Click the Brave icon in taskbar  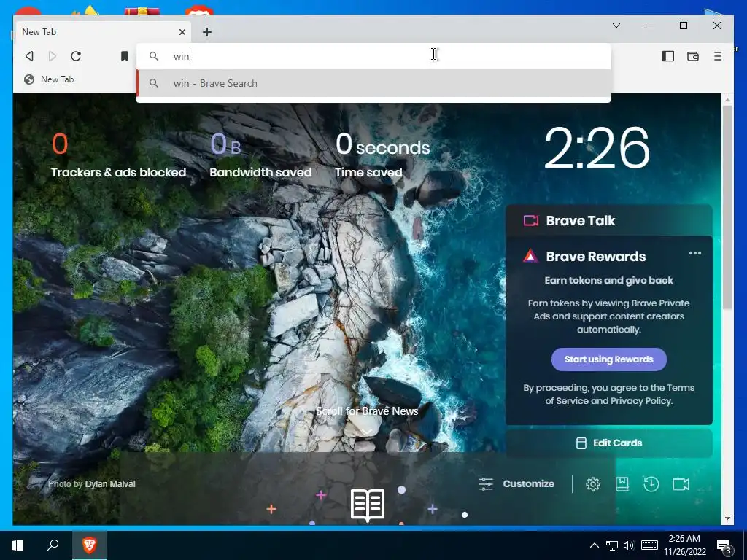coord(90,545)
